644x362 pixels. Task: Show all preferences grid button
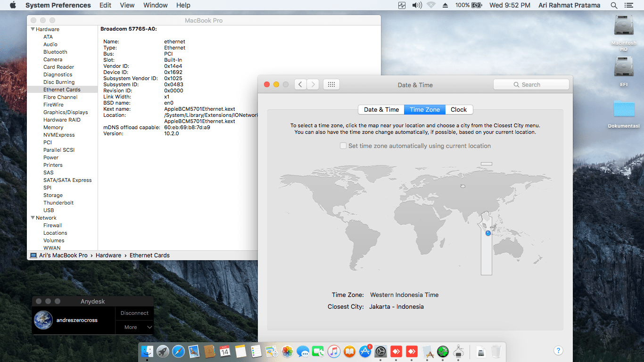(331, 84)
